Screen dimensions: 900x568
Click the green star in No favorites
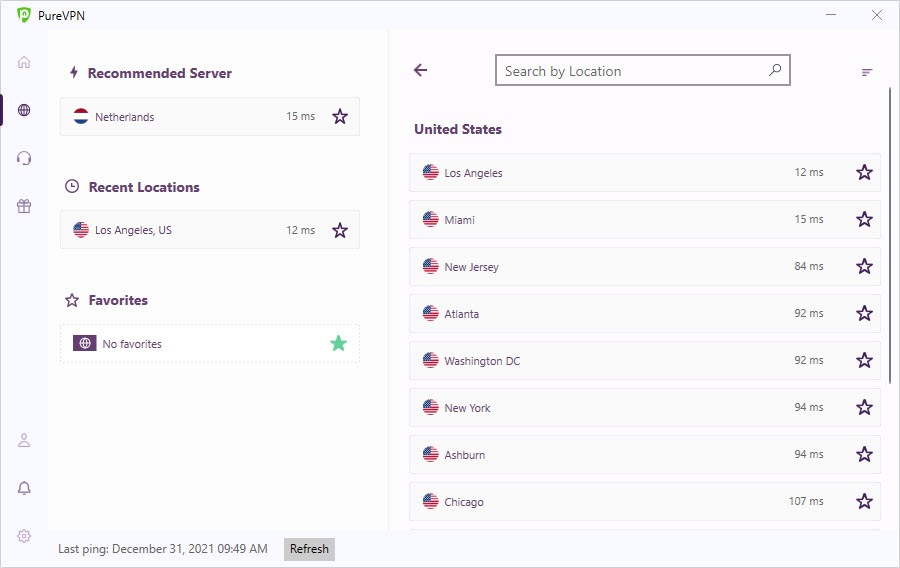339,343
